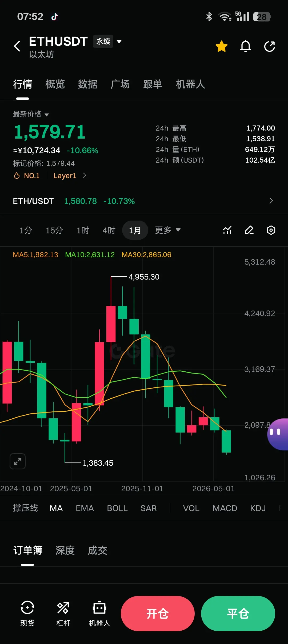The height and width of the screenshot is (644, 288).
Task: Toggle the 撑压线 indicator
Action: click(x=26, y=508)
